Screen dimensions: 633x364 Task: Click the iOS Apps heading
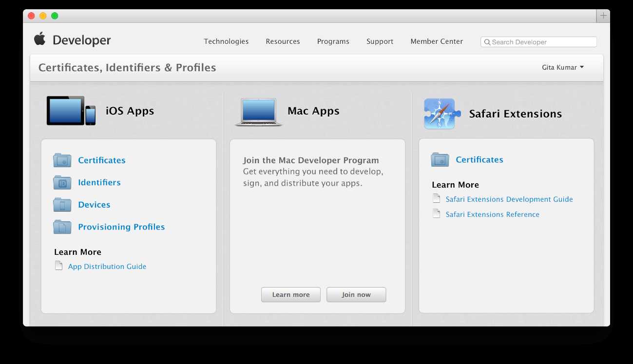click(130, 111)
